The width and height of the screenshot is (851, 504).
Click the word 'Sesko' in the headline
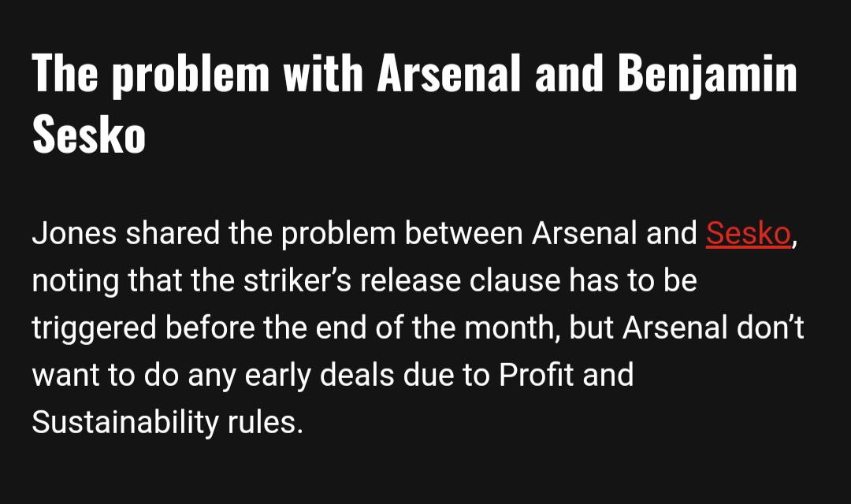(x=89, y=135)
